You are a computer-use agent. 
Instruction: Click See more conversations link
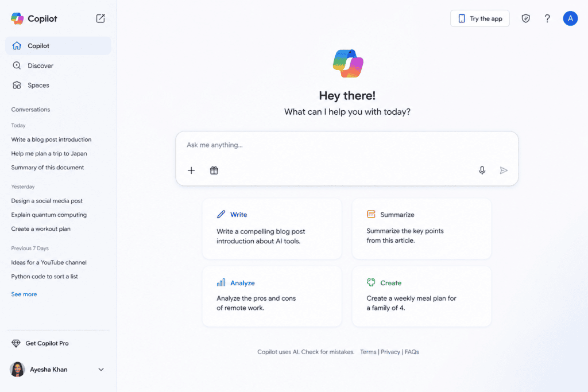pyautogui.click(x=24, y=294)
